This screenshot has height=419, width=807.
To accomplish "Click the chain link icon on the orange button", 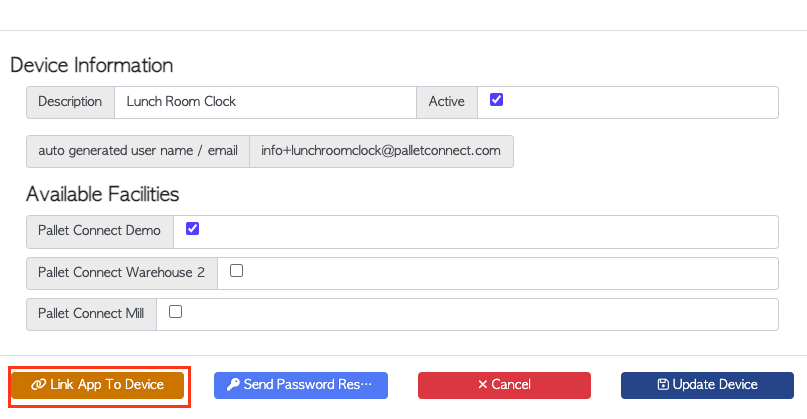I will tap(39, 385).
